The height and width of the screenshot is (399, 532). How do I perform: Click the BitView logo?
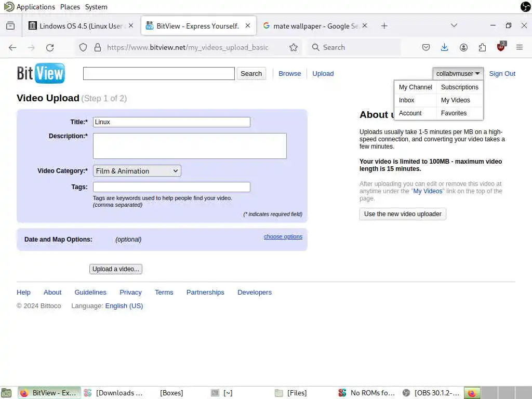tap(41, 73)
